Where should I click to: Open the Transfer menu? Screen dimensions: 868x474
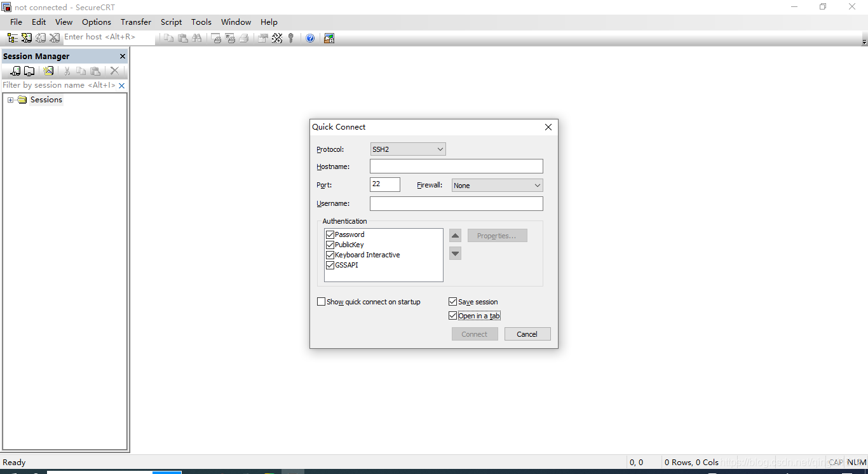pyautogui.click(x=136, y=22)
